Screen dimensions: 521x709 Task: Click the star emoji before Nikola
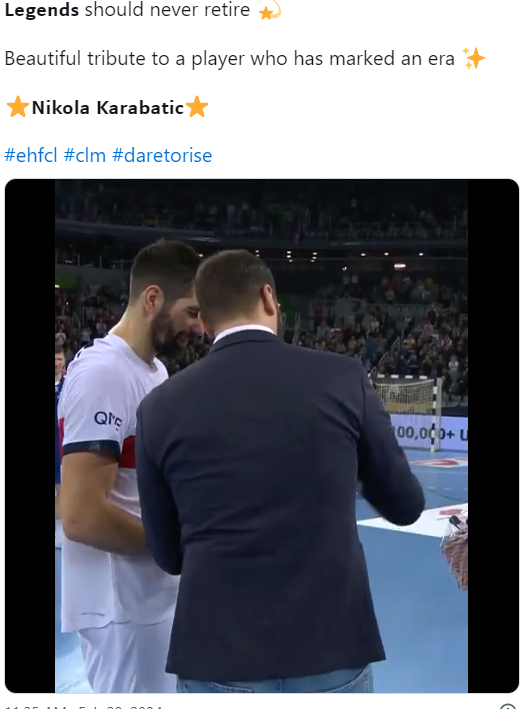tap(18, 108)
